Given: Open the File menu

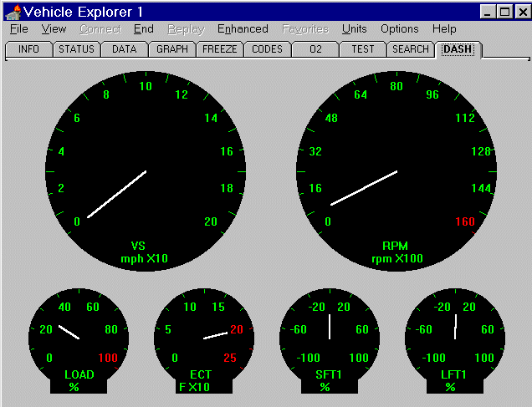Looking at the screenshot, I should (x=18, y=29).
